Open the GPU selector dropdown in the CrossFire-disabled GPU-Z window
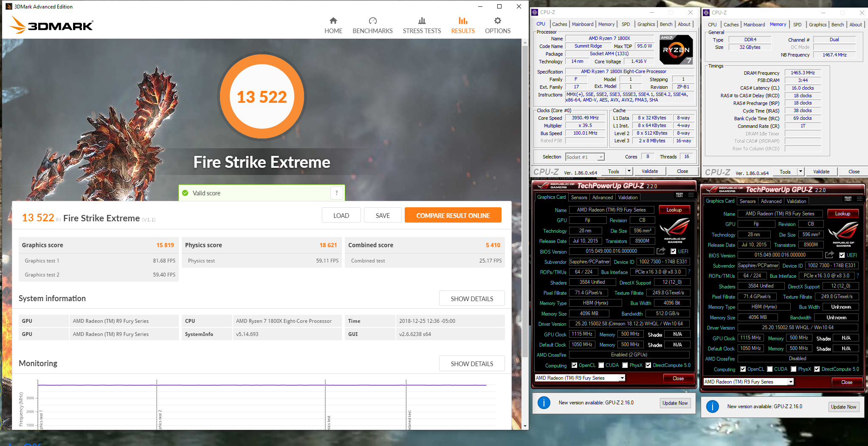 pos(791,382)
